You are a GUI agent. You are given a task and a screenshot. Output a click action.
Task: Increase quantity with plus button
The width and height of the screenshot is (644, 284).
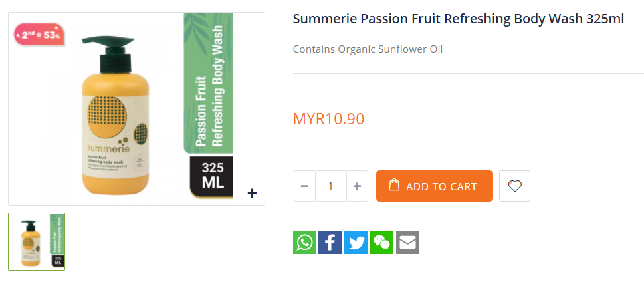coord(357,186)
